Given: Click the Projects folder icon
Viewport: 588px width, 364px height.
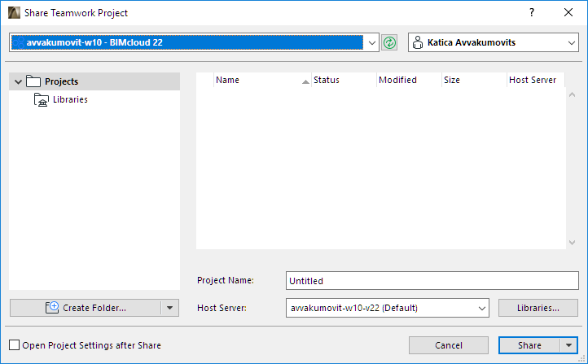Looking at the screenshot, I should (33, 81).
